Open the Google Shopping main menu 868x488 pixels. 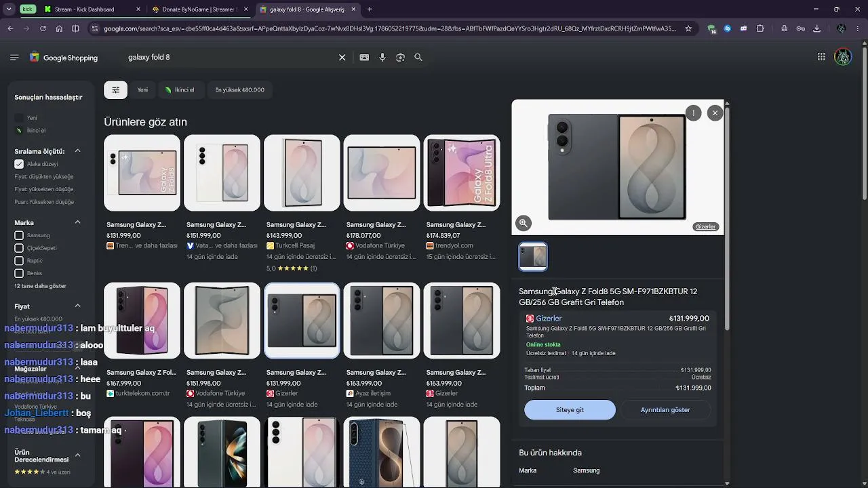pos(14,58)
